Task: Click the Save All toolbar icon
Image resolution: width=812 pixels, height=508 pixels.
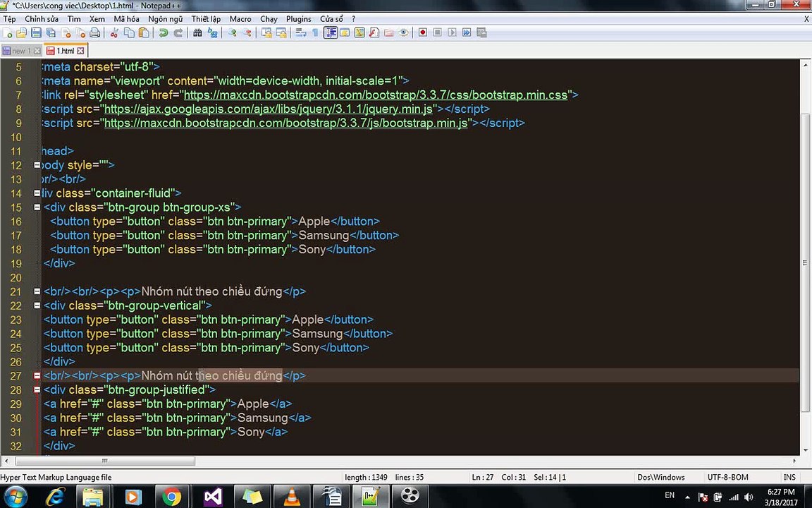Action: pyautogui.click(x=51, y=32)
